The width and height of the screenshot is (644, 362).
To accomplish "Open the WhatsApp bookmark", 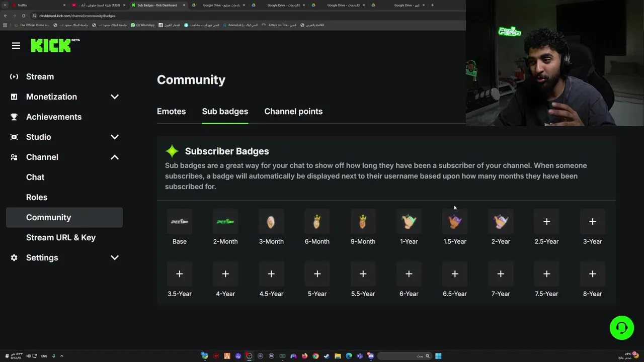I will pos(142,25).
